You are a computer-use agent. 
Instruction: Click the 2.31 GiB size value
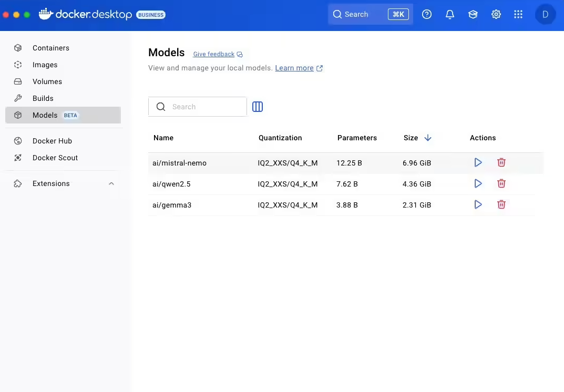[x=417, y=205]
